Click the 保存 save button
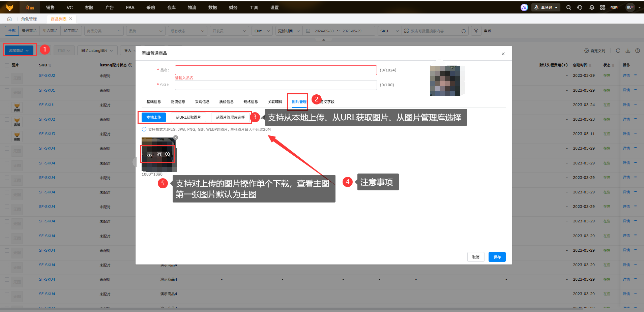The width and height of the screenshot is (644, 312). click(497, 257)
